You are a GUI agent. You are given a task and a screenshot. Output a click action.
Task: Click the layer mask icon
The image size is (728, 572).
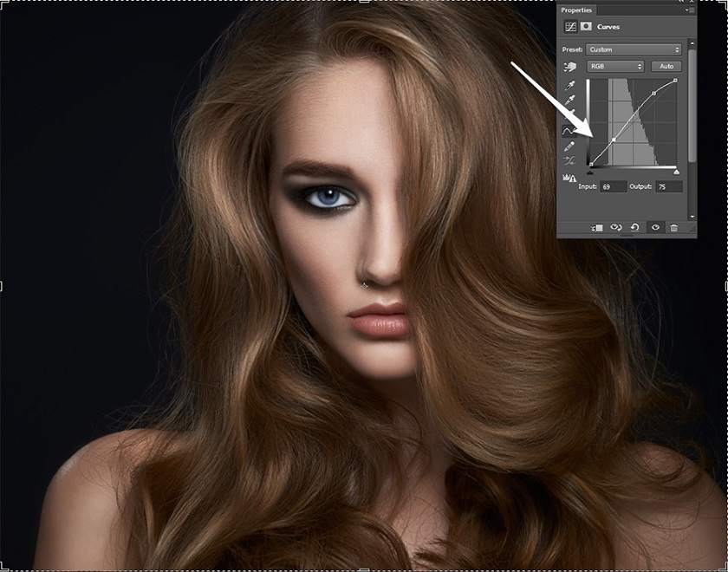point(586,27)
